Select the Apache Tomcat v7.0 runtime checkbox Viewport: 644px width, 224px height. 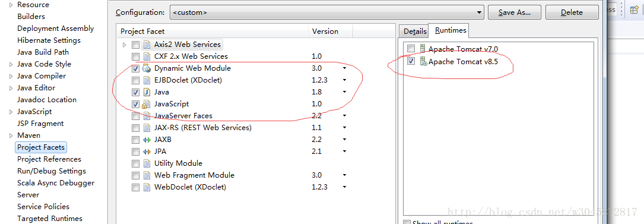411,49
